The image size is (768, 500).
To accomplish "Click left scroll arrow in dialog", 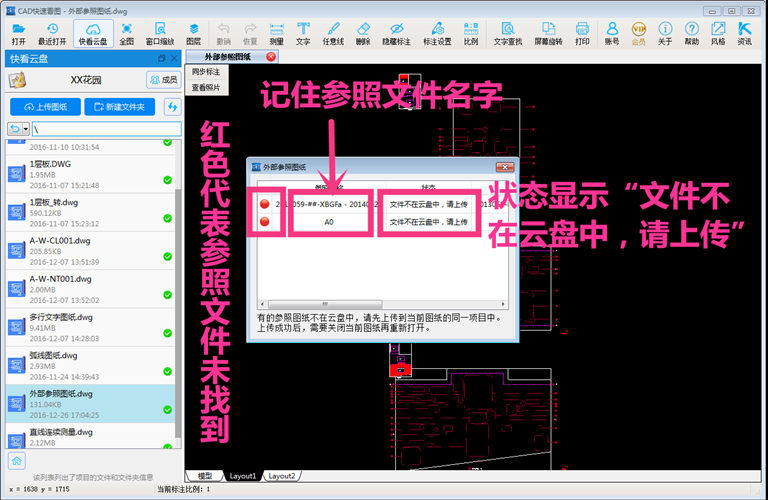I will point(262,304).
